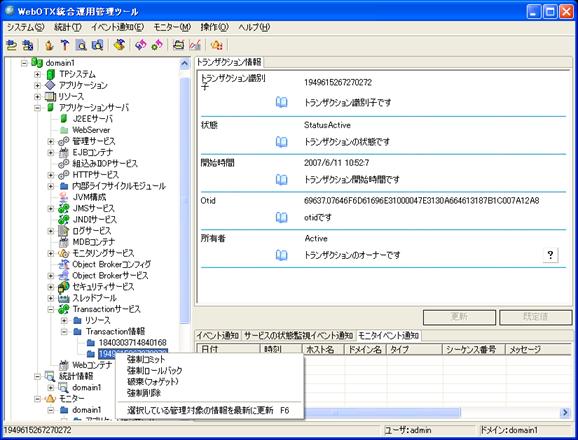The width and height of the screenshot is (578, 440).
Task: Click the blue hammer toolbar icon
Action: (65, 45)
